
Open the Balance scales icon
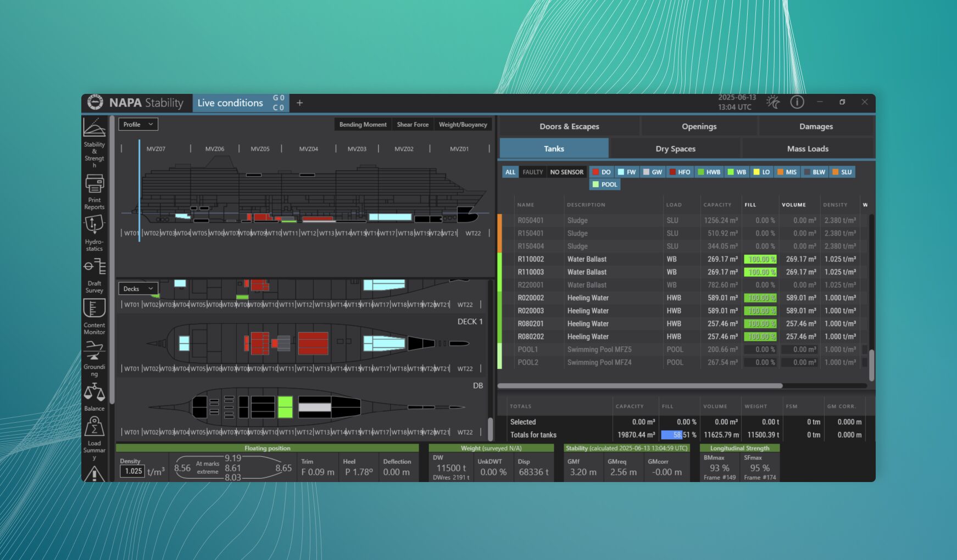coord(94,392)
